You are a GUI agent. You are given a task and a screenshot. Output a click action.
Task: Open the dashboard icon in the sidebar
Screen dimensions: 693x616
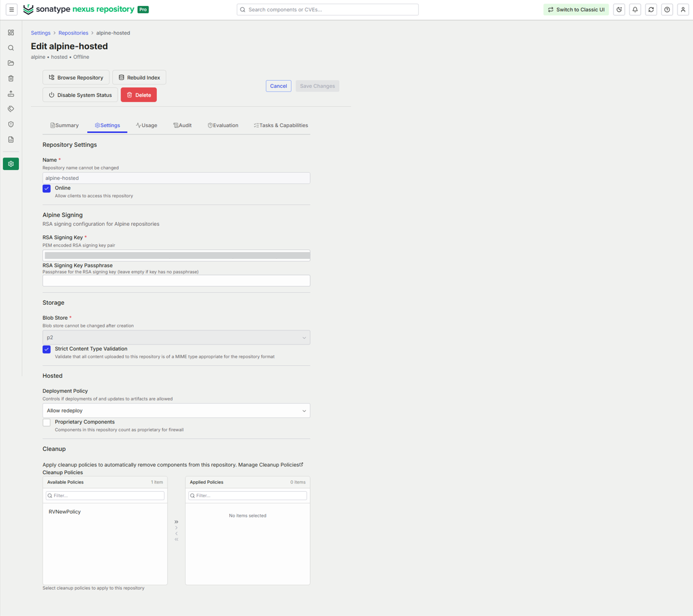click(11, 33)
